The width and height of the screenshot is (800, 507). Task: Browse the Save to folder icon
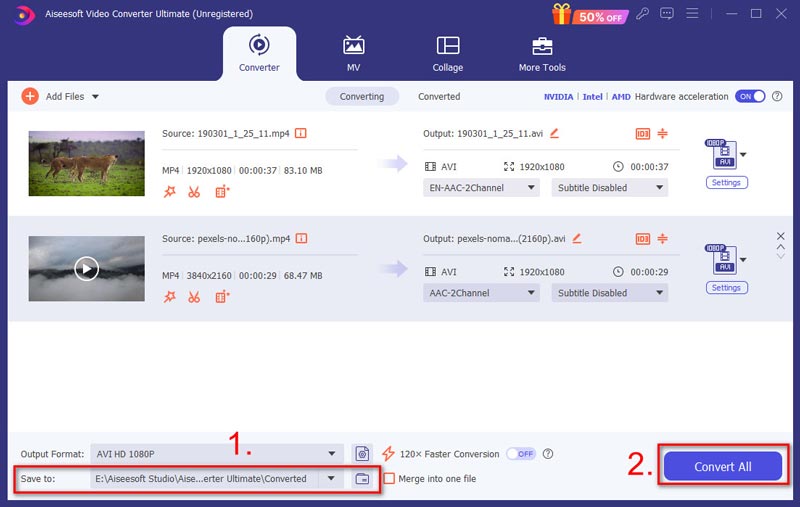[362, 478]
